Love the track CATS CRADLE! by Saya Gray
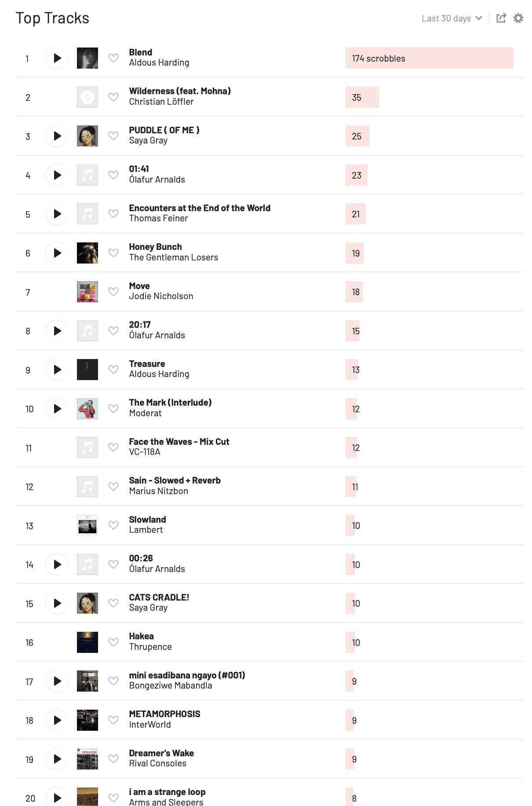Screen dimensions: 532x806 coord(113,603)
